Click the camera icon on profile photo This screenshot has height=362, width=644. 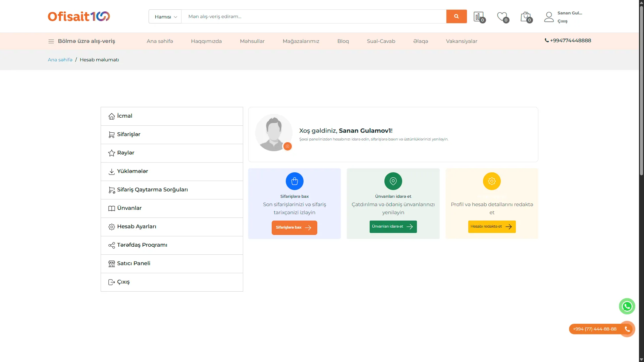tap(287, 146)
